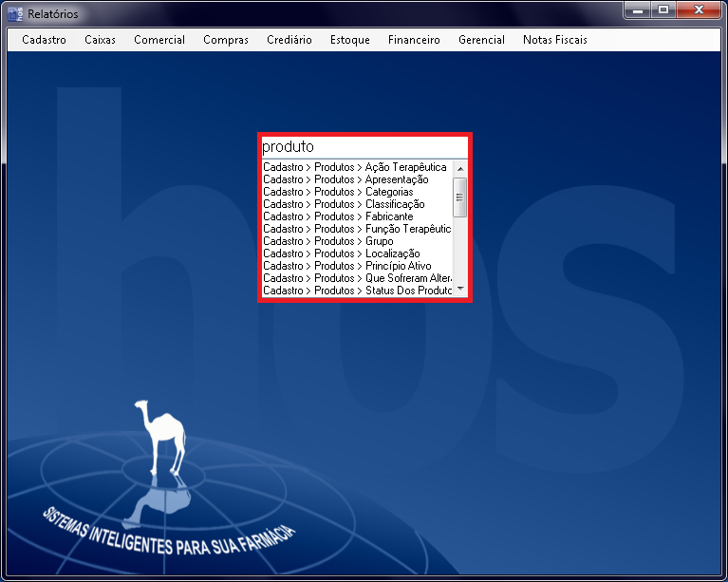Open the Gerencial menu
Viewport: 728px width, 582px height.
[481, 40]
